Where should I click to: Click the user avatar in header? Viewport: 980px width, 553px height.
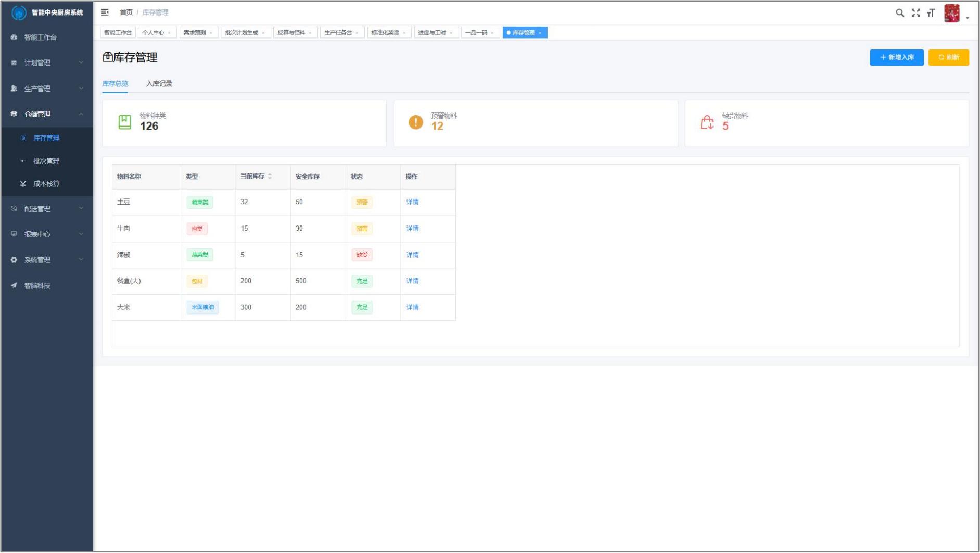(951, 14)
